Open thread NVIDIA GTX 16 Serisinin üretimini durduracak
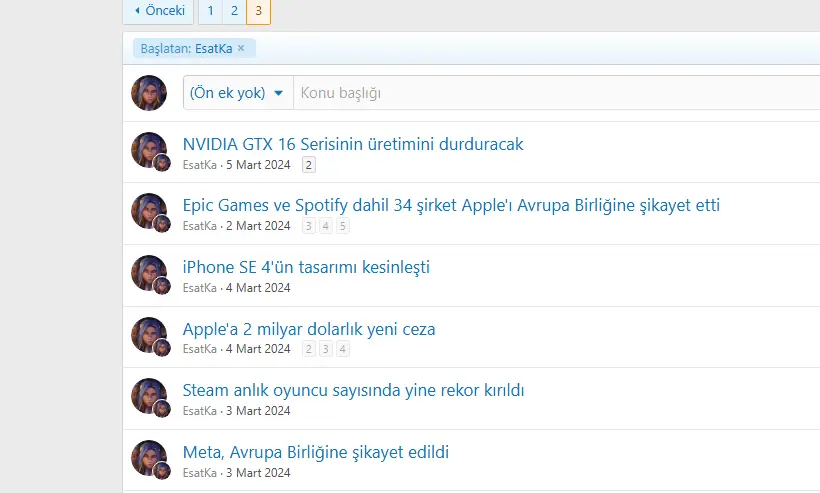Viewport: 820px width, 493px height. pos(353,144)
